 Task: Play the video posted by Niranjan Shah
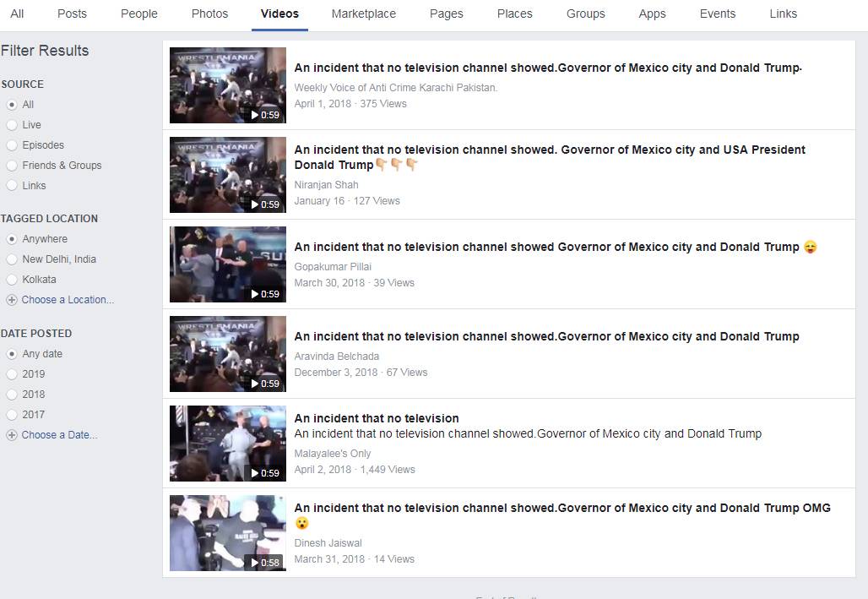227,175
